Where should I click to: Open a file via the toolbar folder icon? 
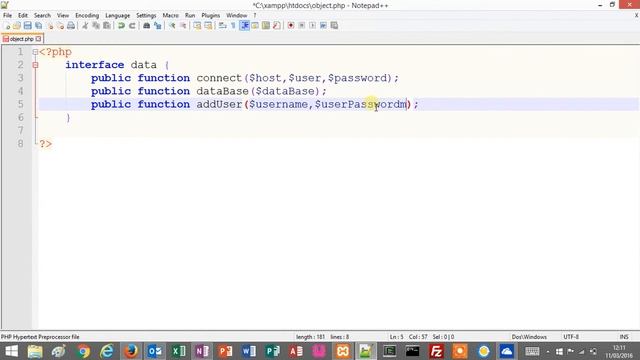point(17,26)
